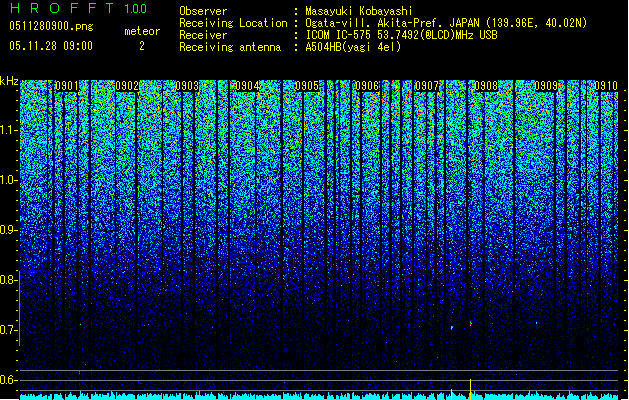Click the 0905 time marker
629x400 pixels.
coord(307,86)
